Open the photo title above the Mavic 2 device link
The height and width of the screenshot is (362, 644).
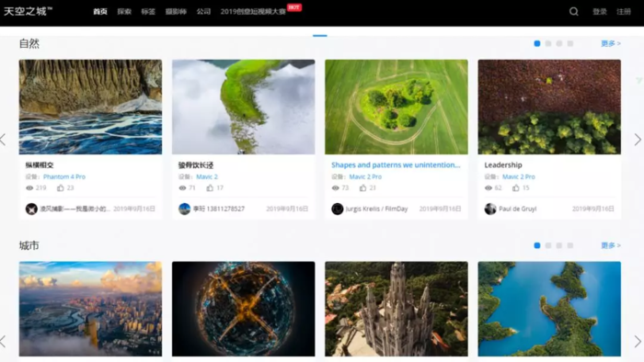[x=196, y=164]
